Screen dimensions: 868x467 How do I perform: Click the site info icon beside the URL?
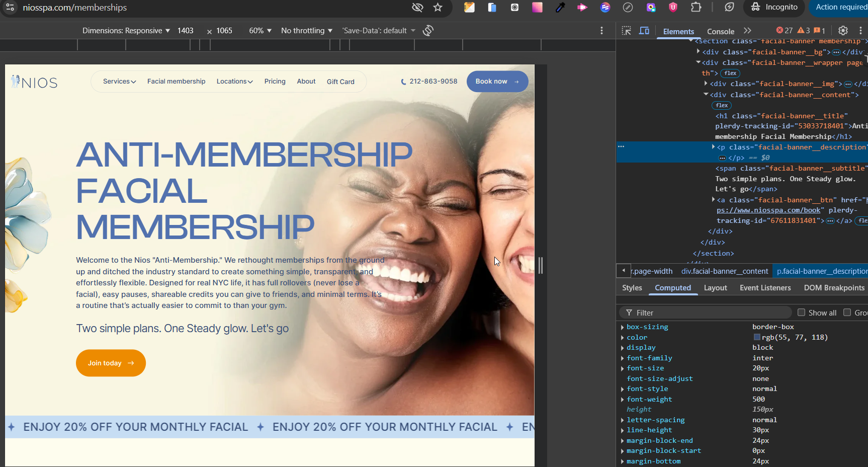point(10,7)
